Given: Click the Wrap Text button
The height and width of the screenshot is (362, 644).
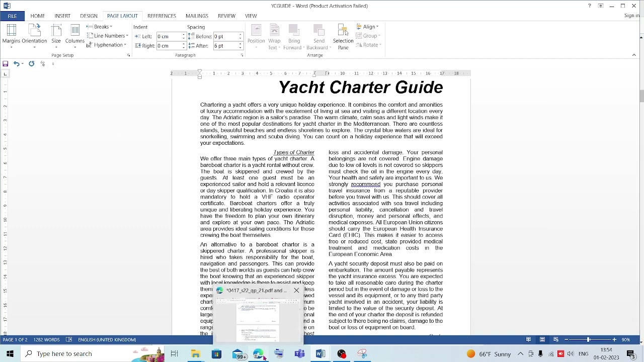Looking at the screenshot, I should tap(274, 37).
